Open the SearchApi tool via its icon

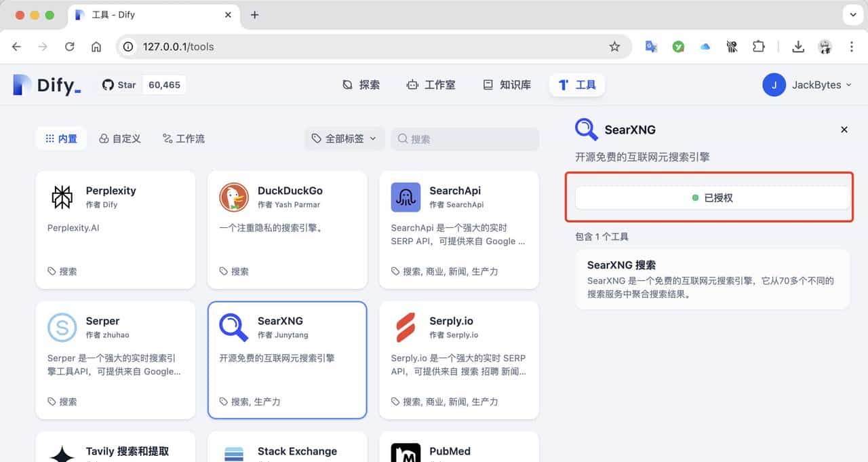tap(406, 197)
